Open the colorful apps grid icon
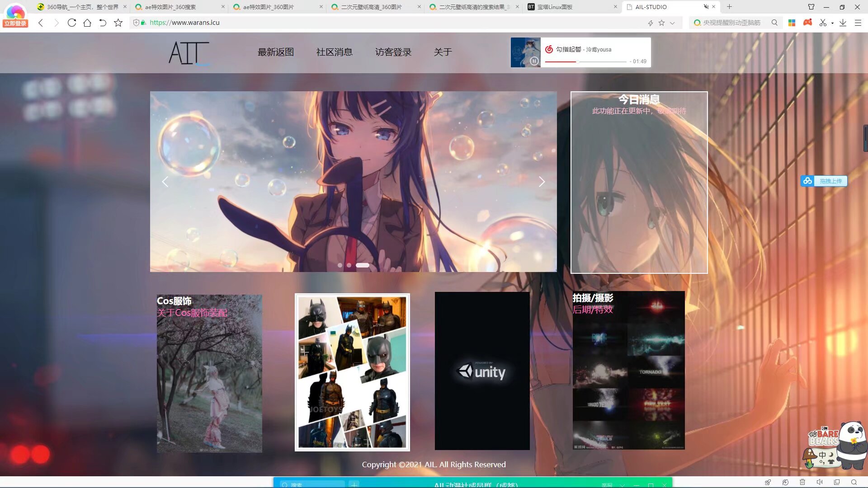This screenshot has height=488, width=868. click(792, 23)
